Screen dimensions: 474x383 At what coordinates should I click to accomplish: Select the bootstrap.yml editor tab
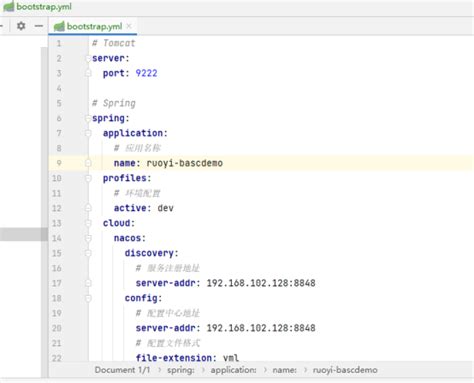93,26
